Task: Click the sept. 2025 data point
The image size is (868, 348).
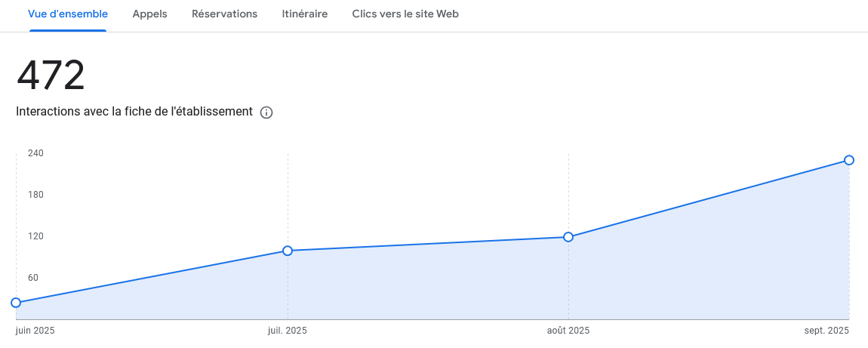Action: [x=849, y=160]
